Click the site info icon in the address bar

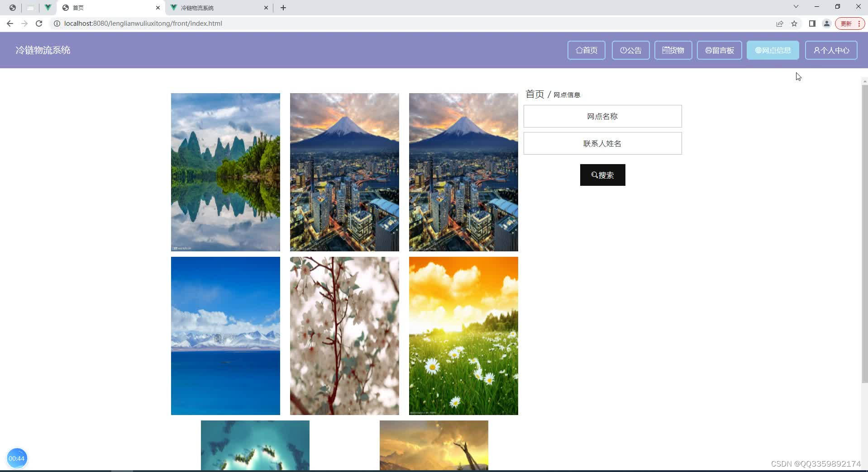coord(57,24)
